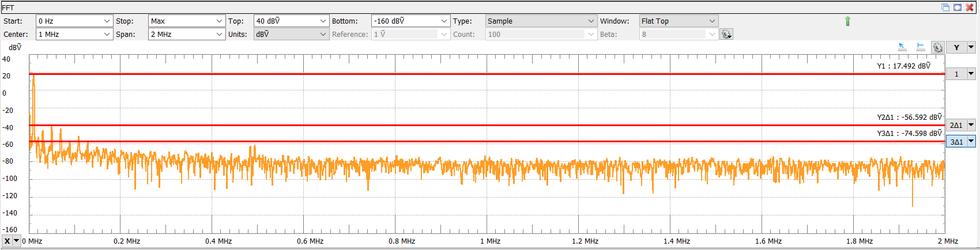Click the Top 40 dBV field
This screenshot has height=250, width=980.
pos(286,21)
